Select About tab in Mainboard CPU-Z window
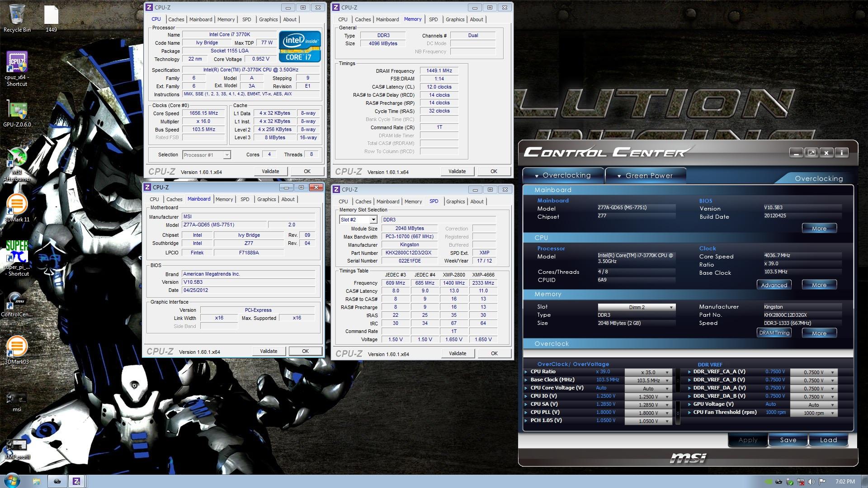The height and width of the screenshot is (488, 868). point(288,199)
